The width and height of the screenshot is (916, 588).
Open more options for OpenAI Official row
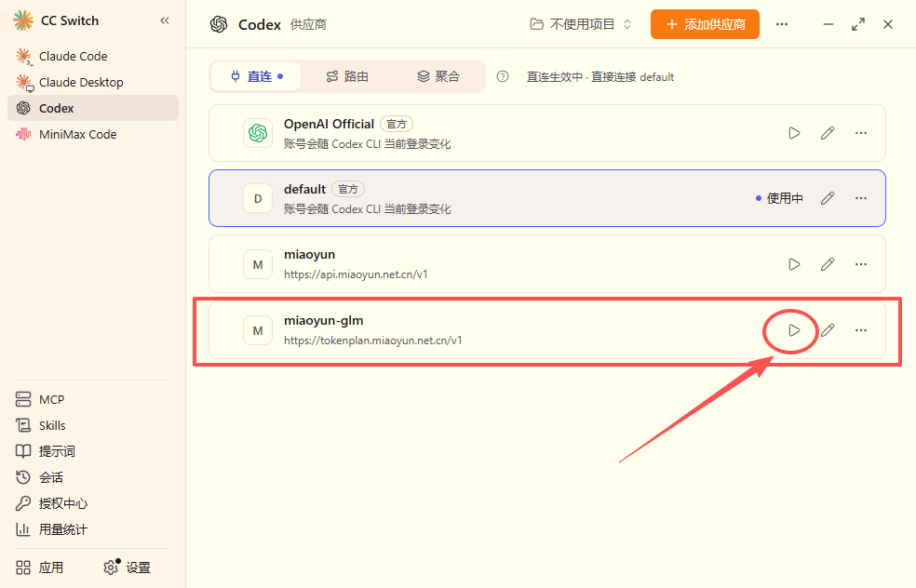[860, 133]
